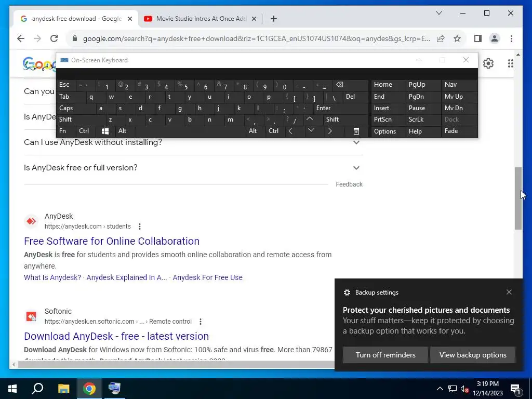
Task: Show hidden system tray icons
Action: 440,389
